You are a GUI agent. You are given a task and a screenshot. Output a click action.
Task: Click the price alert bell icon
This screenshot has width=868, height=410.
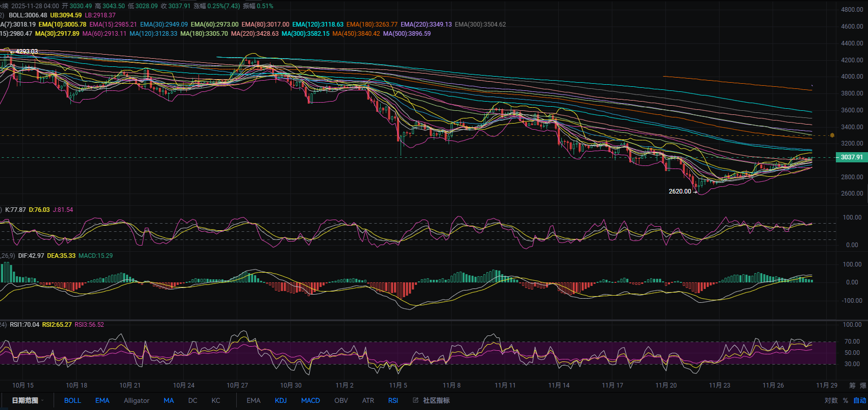(832, 135)
